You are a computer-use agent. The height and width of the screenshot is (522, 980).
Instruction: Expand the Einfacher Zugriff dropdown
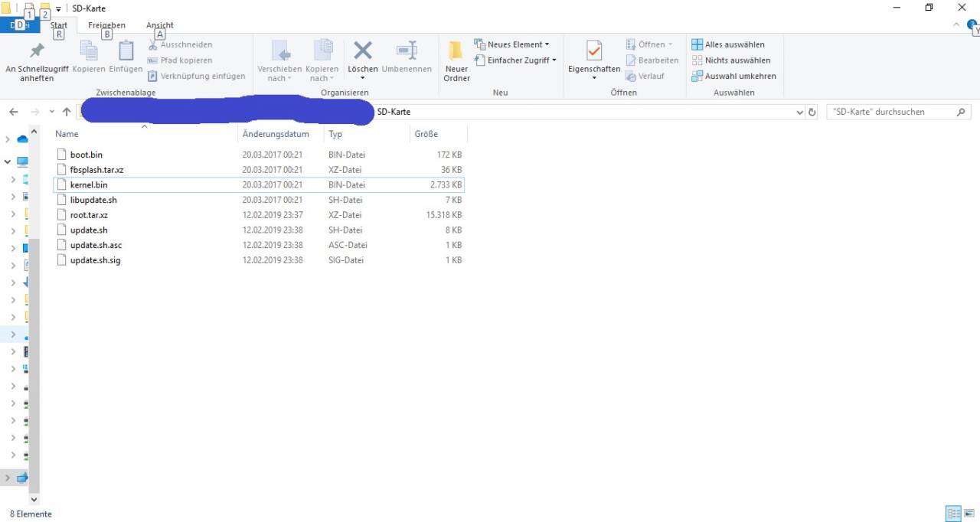click(515, 60)
